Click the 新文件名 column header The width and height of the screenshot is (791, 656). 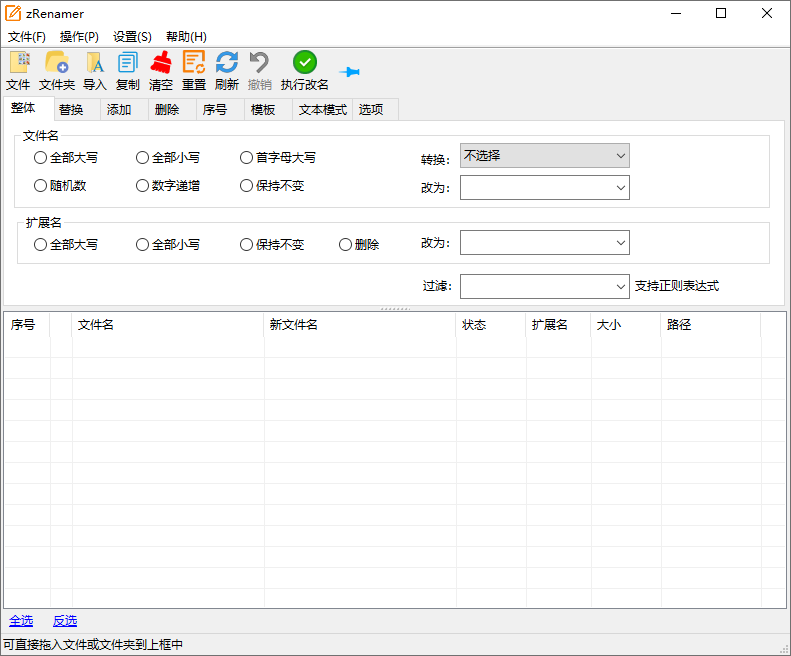point(360,324)
